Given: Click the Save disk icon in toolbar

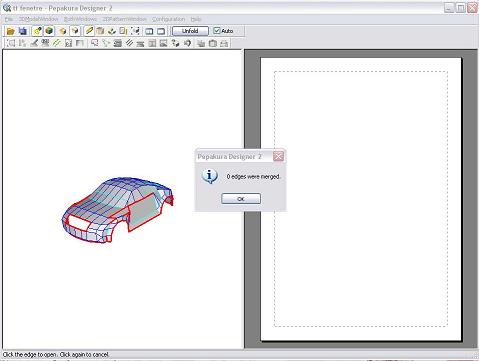Looking at the screenshot, I should pyautogui.click(x=23, y=31).
